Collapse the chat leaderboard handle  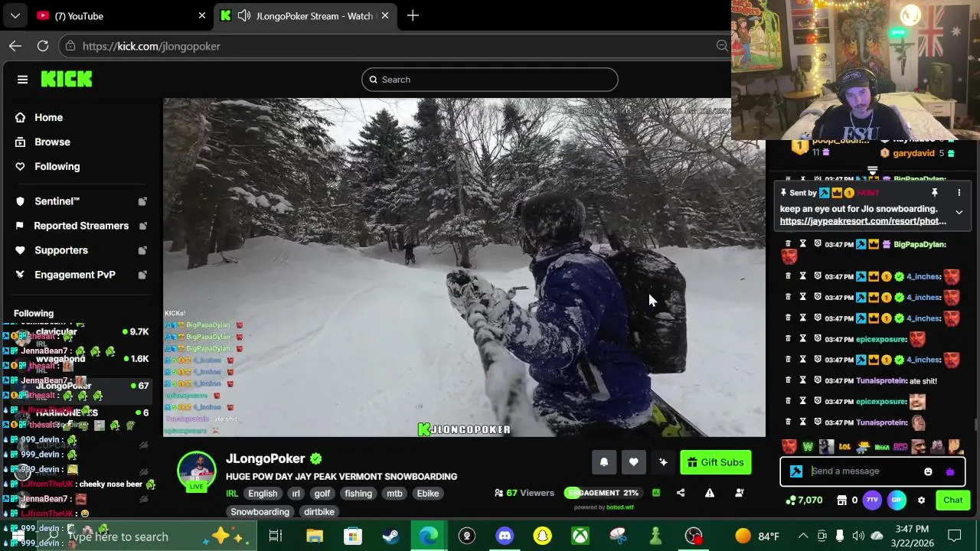coord(872,171)
